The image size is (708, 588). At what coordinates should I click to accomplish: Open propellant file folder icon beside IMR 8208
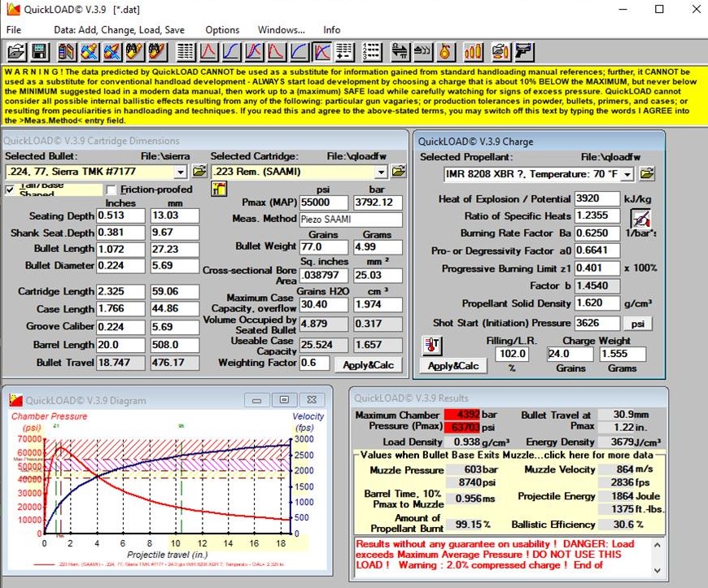click(647, 174)
